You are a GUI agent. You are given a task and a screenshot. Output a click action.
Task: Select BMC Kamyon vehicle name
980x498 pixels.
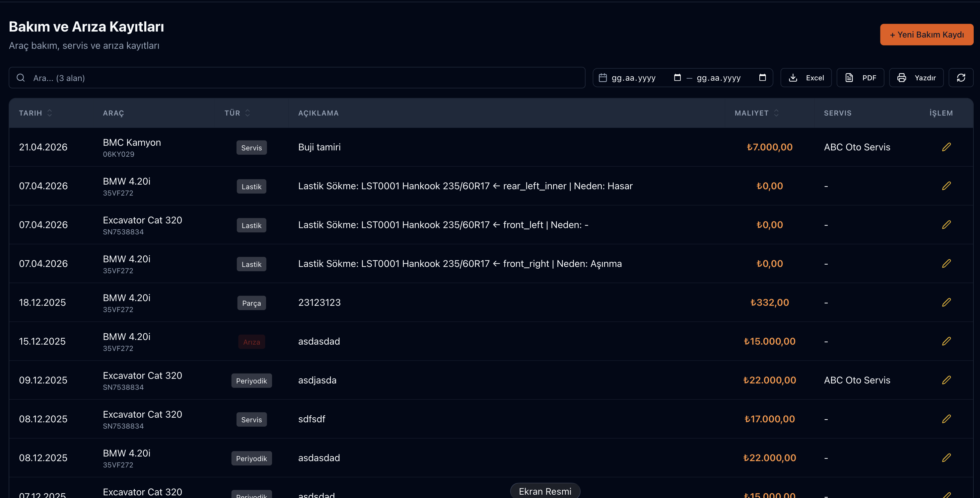pos(132,142)
